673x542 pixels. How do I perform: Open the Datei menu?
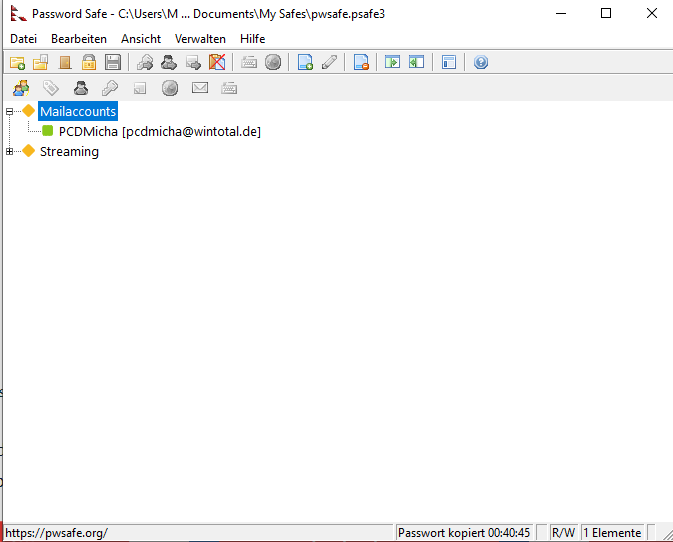[24, 39]
